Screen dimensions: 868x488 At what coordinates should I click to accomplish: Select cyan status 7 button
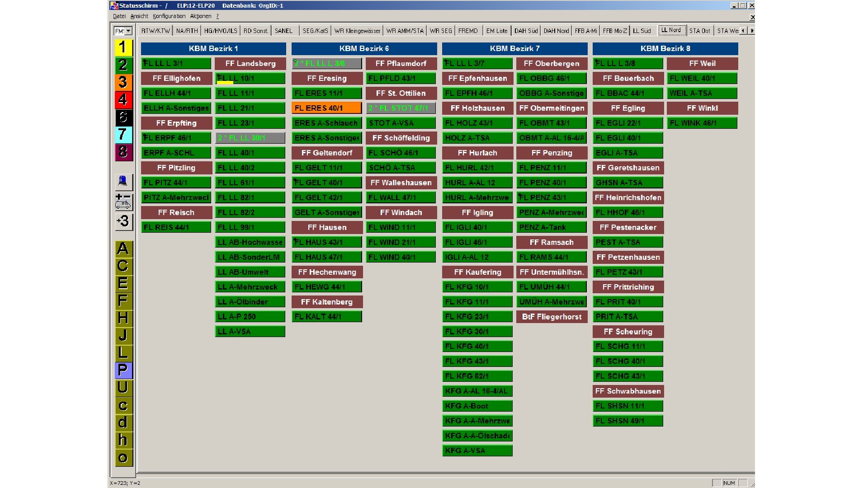pos(123,134)
